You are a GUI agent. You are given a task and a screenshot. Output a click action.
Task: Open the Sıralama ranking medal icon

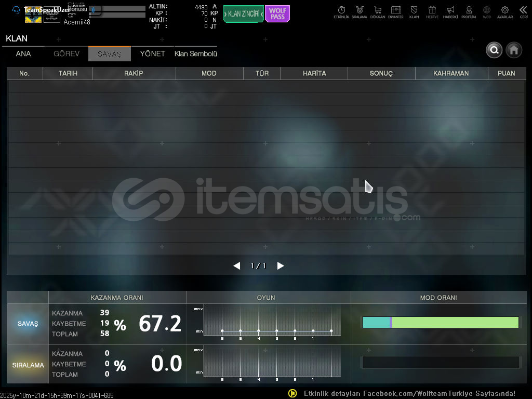pos(359,10)
